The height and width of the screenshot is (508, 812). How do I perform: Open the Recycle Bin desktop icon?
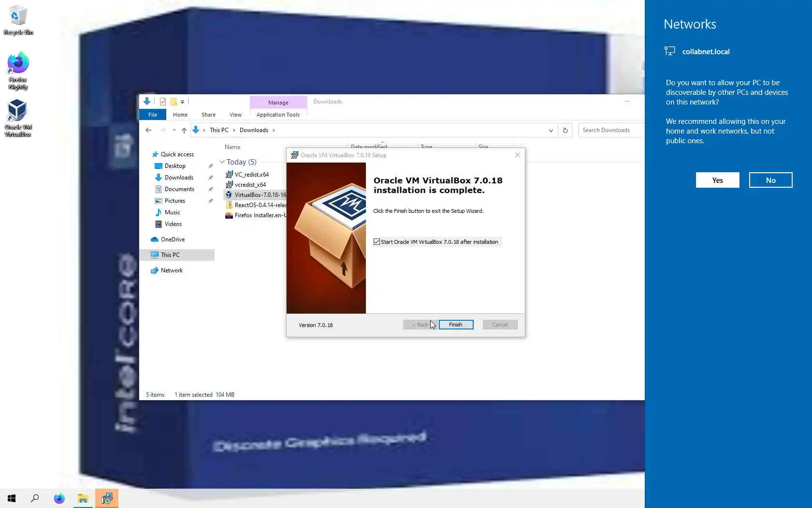[x=18, y=20]
